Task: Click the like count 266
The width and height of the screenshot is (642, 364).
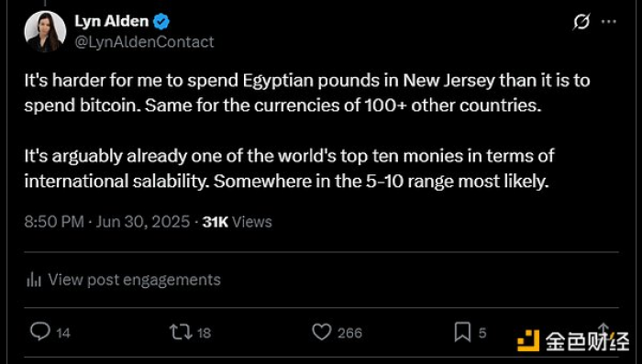Action: click(x=350, y=333)
